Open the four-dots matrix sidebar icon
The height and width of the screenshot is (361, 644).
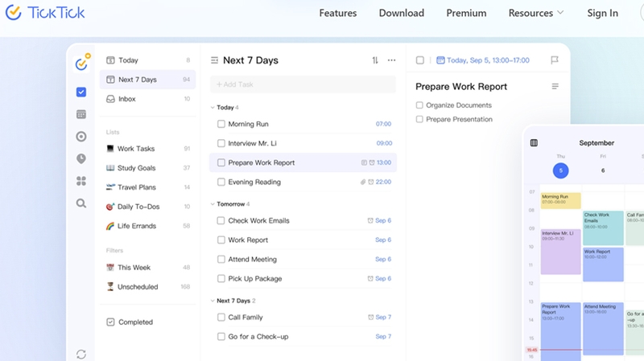(x=81, y=181)
